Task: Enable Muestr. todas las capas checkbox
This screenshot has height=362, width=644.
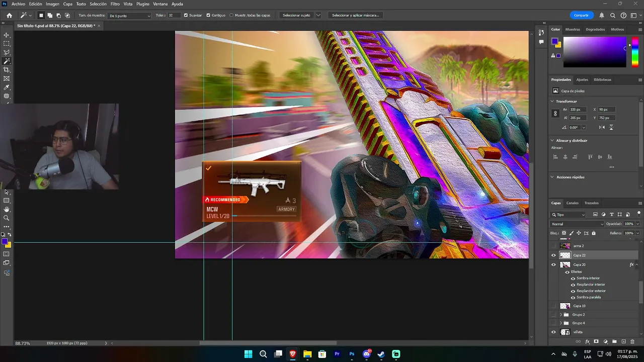Action: tap(231, 15)
